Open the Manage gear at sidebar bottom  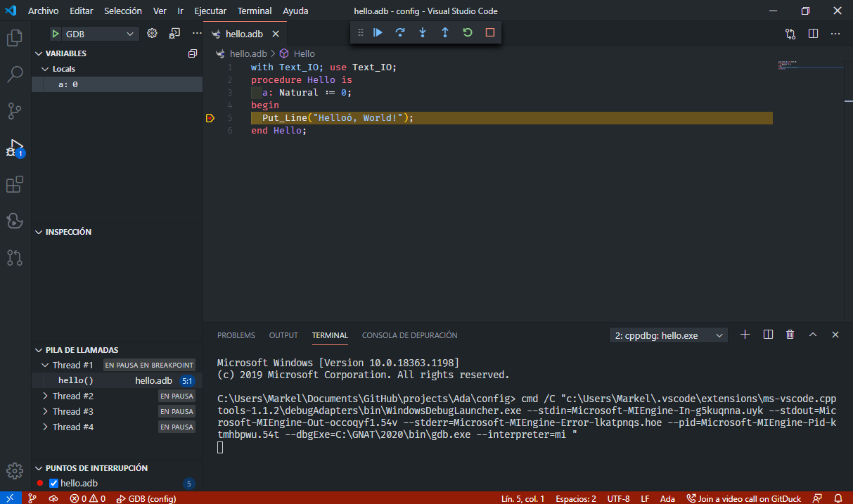click(15, 471)
